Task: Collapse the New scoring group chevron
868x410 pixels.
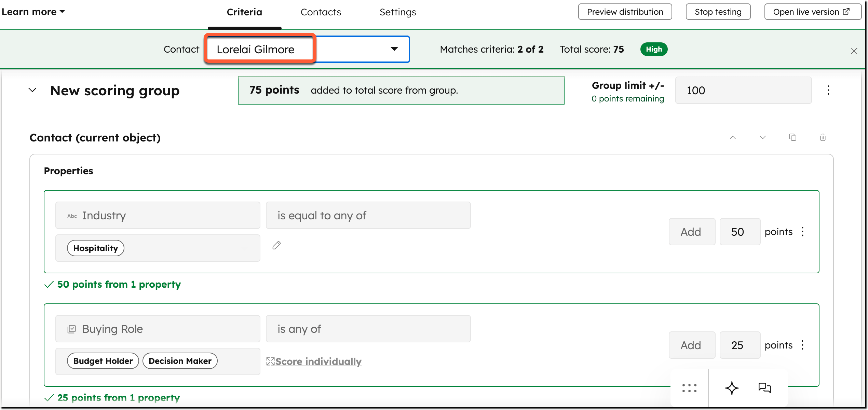Action: (32, 90)
